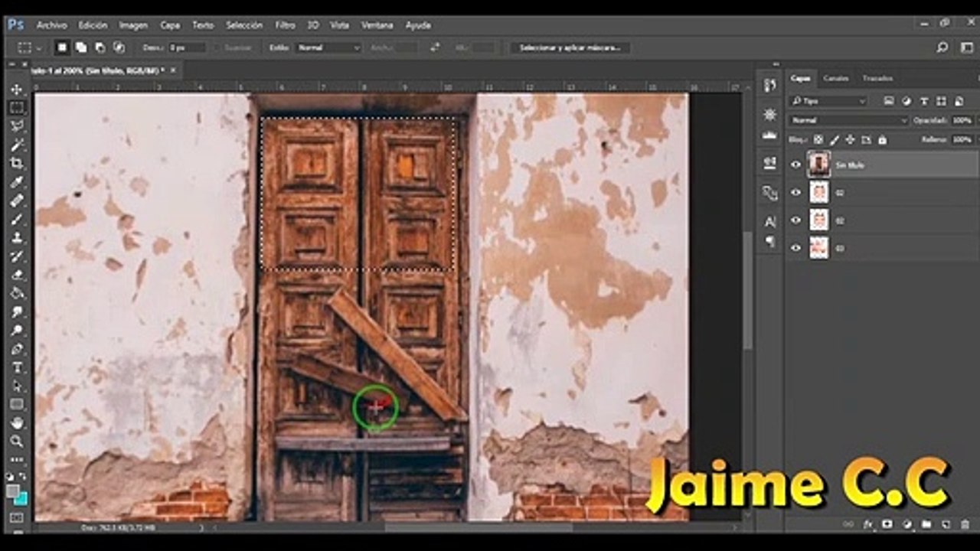Select the Type tool
The image size is (980, 551).
pos(16,367)
